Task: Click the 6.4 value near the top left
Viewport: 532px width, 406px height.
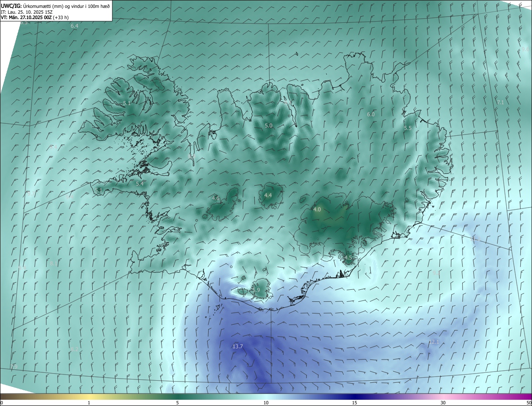Action: click(74, 26)
